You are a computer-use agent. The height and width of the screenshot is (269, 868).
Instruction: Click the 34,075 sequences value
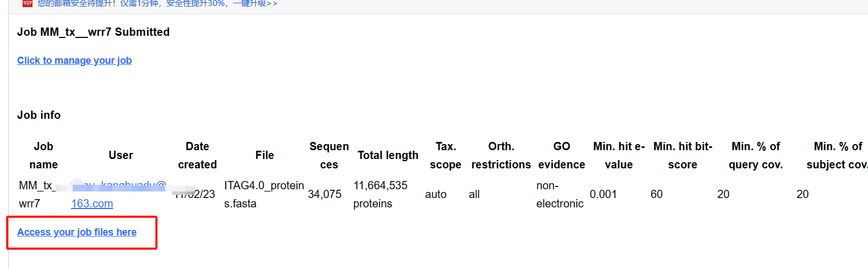point(324,194)
